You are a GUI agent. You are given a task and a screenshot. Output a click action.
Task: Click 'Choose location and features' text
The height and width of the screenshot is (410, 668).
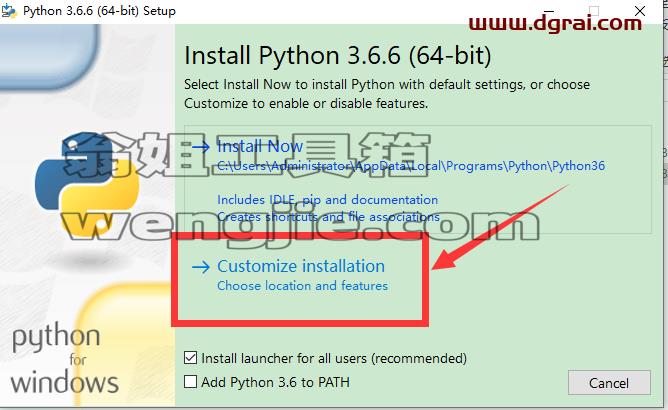[x=302, y=286]
